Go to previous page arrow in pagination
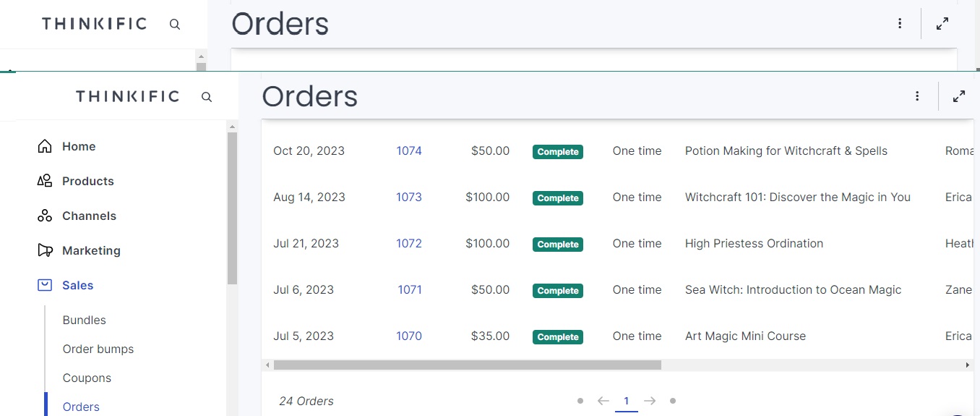Screen dimensions: 980x416 point(603,401)
